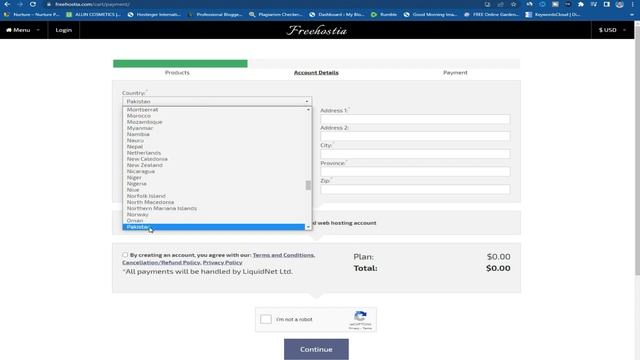Click the address bar URL
Viewport: 640px width, 360px height.
92,4
